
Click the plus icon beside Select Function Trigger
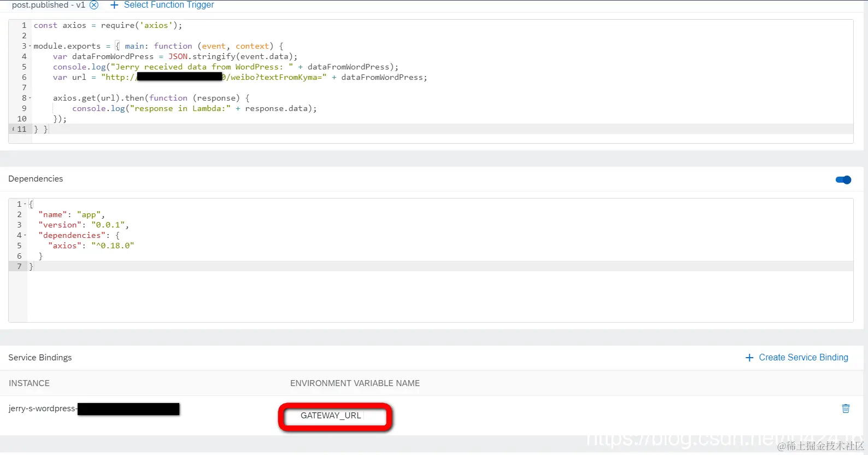[x=114, y=5]
